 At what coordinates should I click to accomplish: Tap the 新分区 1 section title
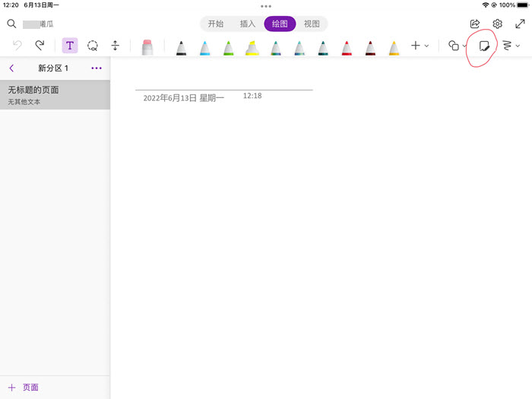coord(53,68)
